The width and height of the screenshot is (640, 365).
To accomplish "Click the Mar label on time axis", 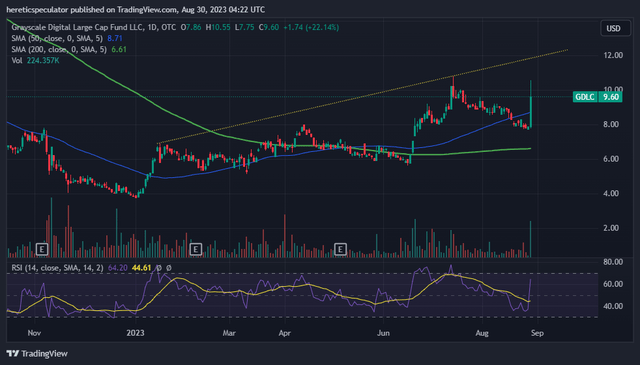I will [x=229, y=333].
